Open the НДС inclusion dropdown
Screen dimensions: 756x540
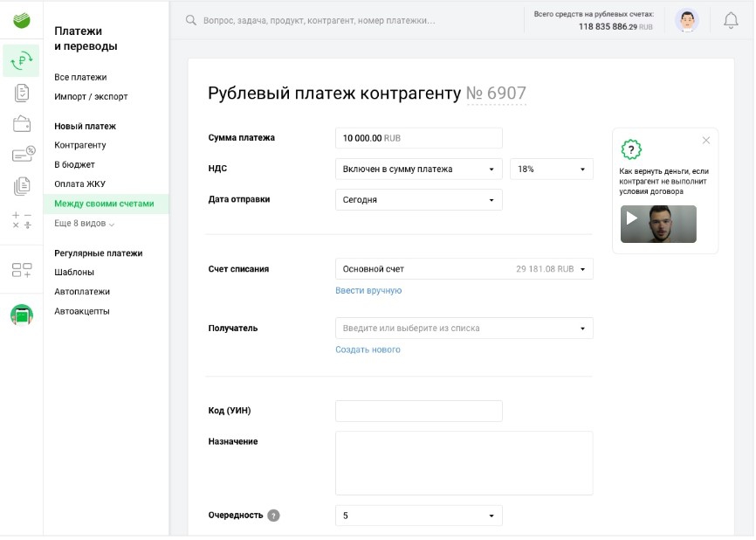(418, 170)
